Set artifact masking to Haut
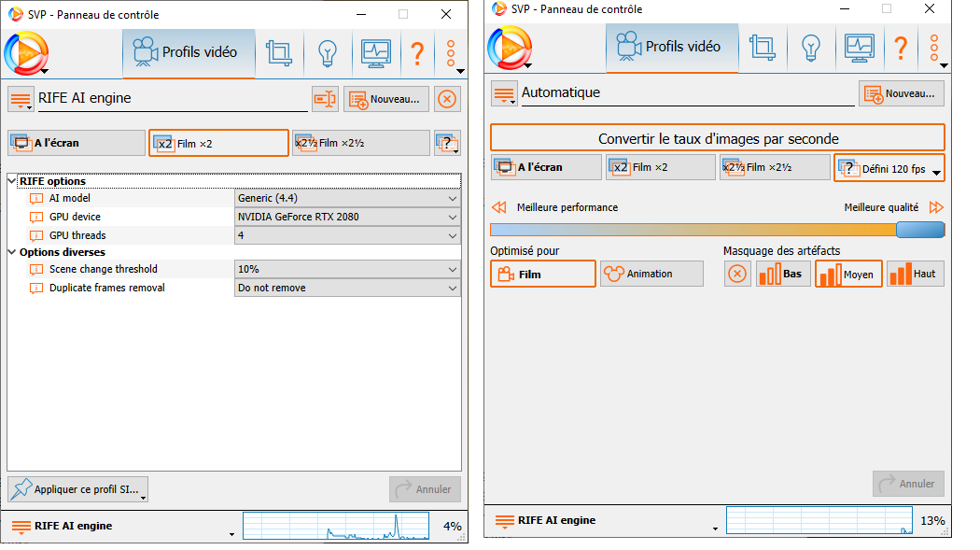 click(x=915, y=274)
